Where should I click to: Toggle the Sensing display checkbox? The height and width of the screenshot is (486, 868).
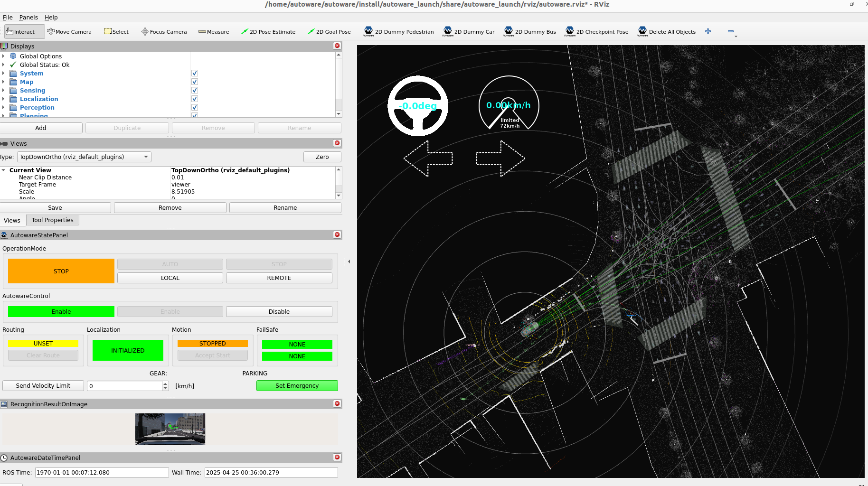pos(195,90)
